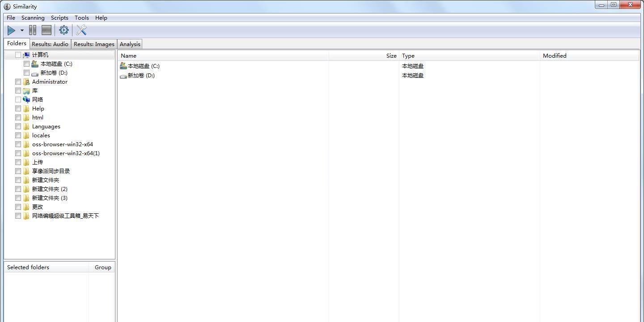Click the 更改 folder icon
The height and width of the screenshot is (322, 644).
26,207
